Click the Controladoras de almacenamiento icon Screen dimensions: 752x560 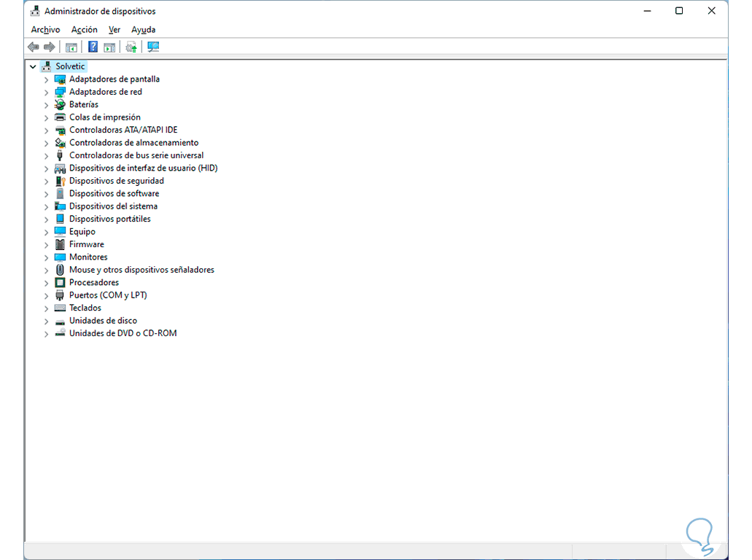60,143
